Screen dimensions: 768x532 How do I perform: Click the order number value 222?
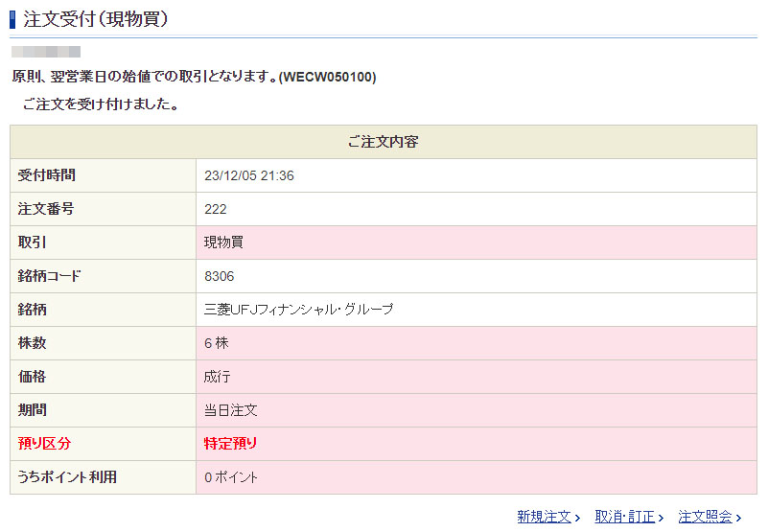pyautogui.click(x=216, y=209)
